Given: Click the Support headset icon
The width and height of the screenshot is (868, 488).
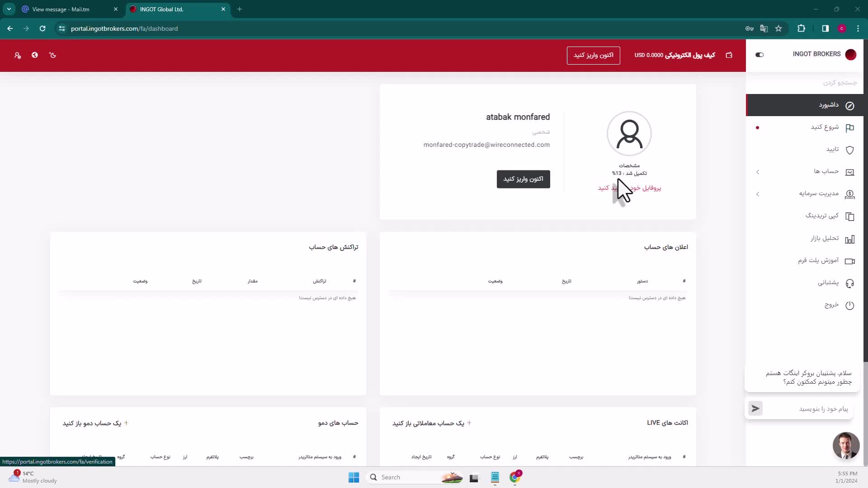Looking at the screenshot, I should point(849,283).
